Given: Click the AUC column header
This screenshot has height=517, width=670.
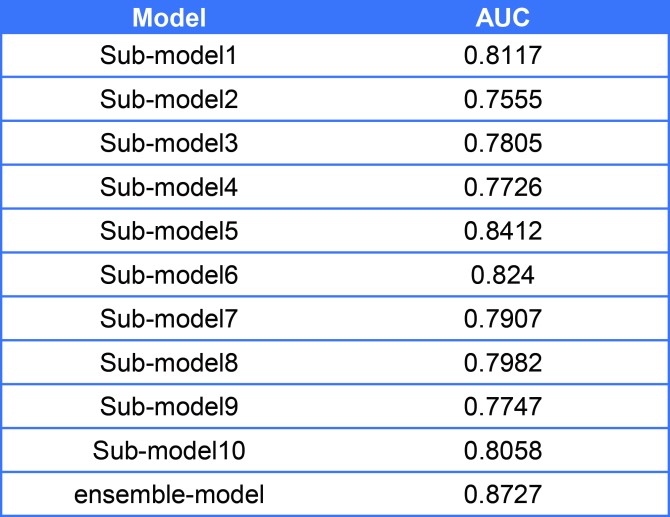Looking at the screenshot, I should click(503, 16).
